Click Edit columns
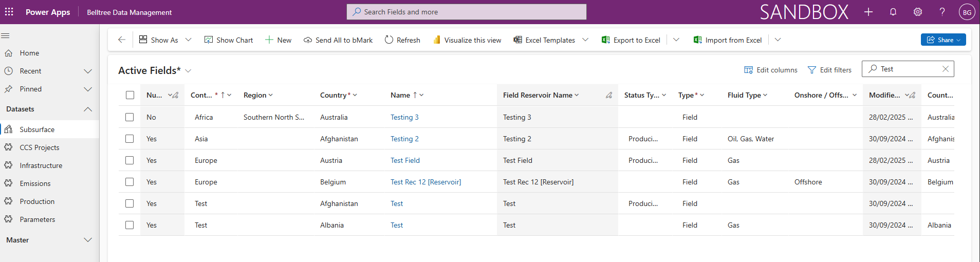 (771, 70)
